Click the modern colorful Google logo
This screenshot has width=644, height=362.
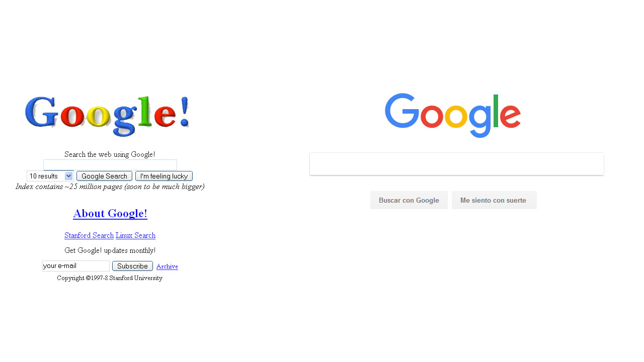[453, 115]
